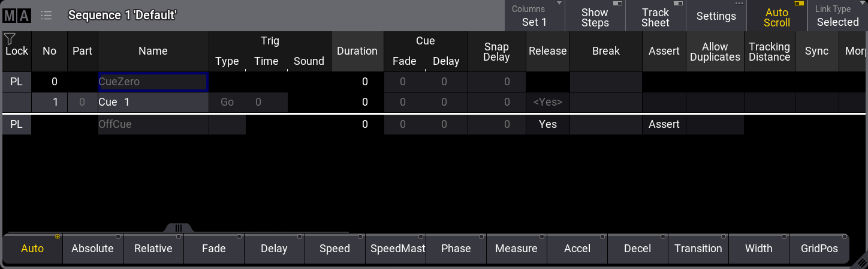Toggle the Track Sheet view
The image size is (868, 269).
click(655, 17)
